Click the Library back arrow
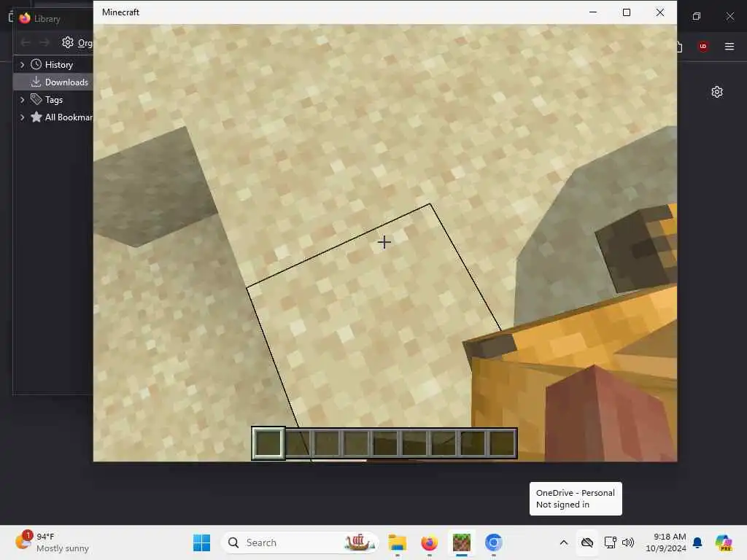This screenshot has width=747, height=560. click(x=26, y=43)
